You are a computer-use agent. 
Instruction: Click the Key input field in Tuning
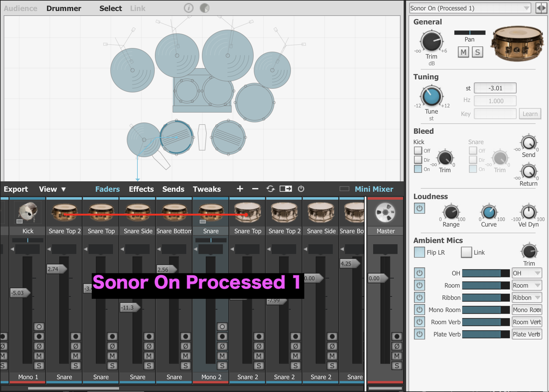pyautogui.click(x=495, y=114)
